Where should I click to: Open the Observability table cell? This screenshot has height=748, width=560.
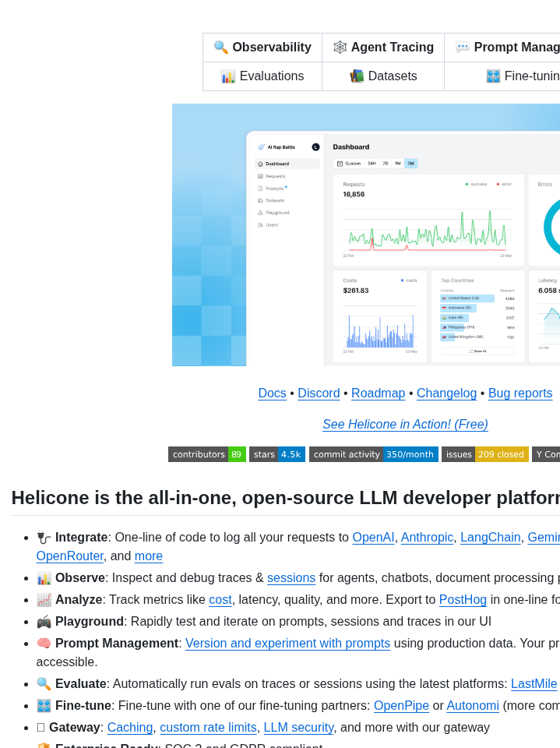pos(262,48)
